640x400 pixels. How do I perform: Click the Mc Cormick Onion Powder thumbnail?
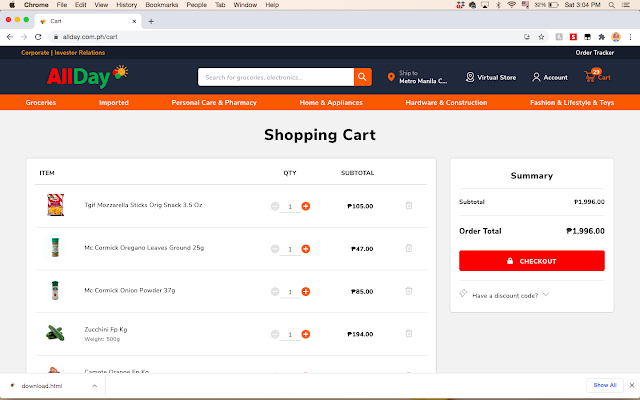(55, 291)
